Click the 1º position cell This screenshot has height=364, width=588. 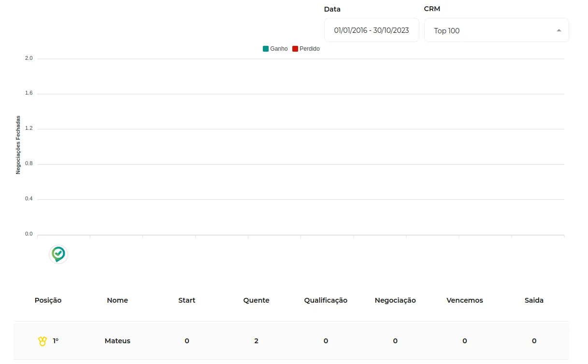tap(56, 341)
